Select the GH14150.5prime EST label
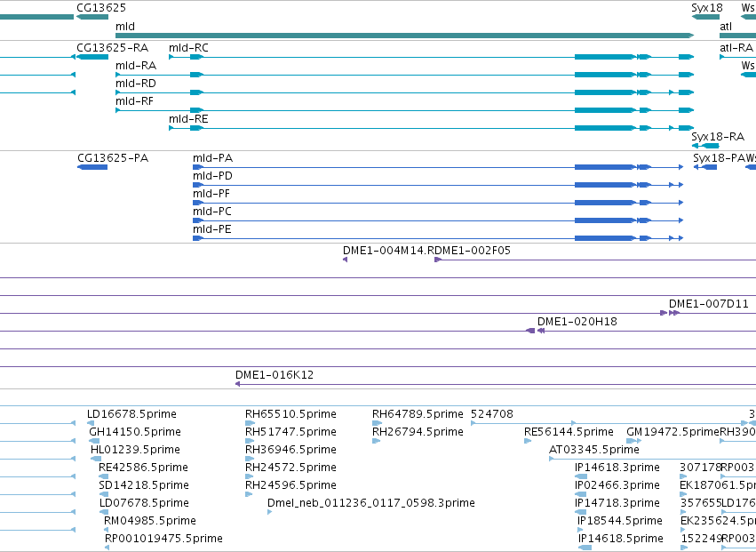This screenshot has width=756, height=552. pos(135,432)
